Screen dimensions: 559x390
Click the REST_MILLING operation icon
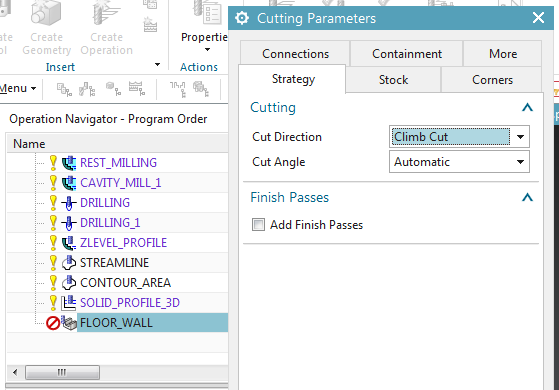[69, 163]
